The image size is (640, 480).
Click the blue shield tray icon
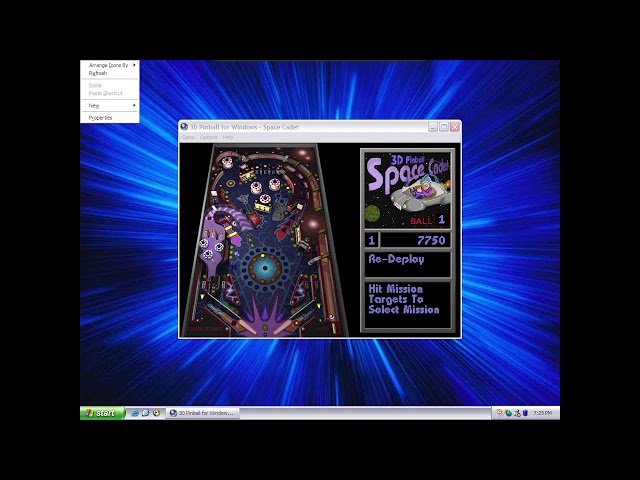(525, 413)
